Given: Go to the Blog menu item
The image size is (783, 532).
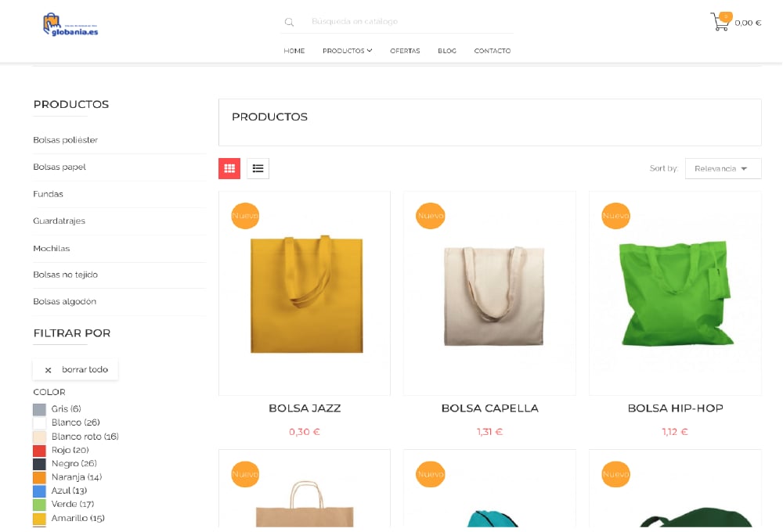Looking at the screenshot, I should 447,51.
